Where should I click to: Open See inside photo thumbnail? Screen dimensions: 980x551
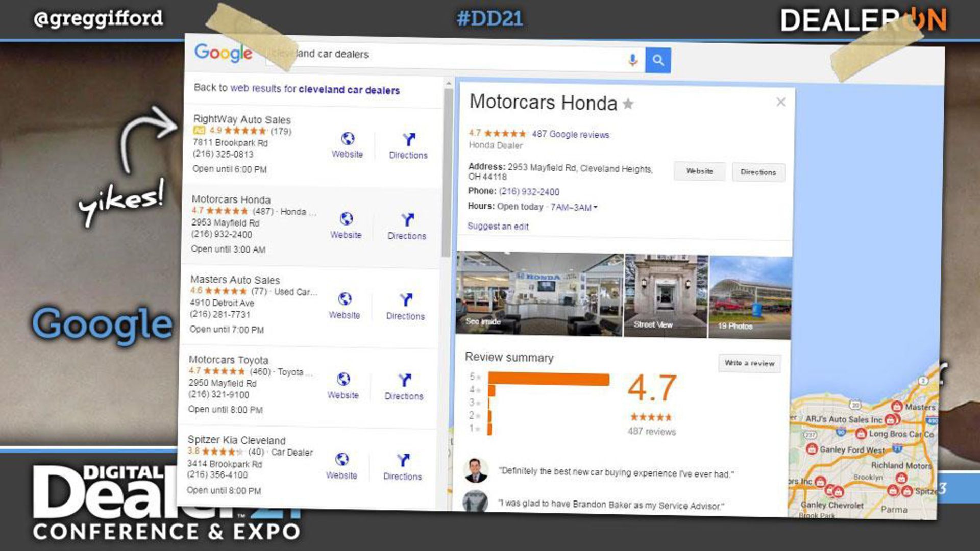(x=540, y=293)
